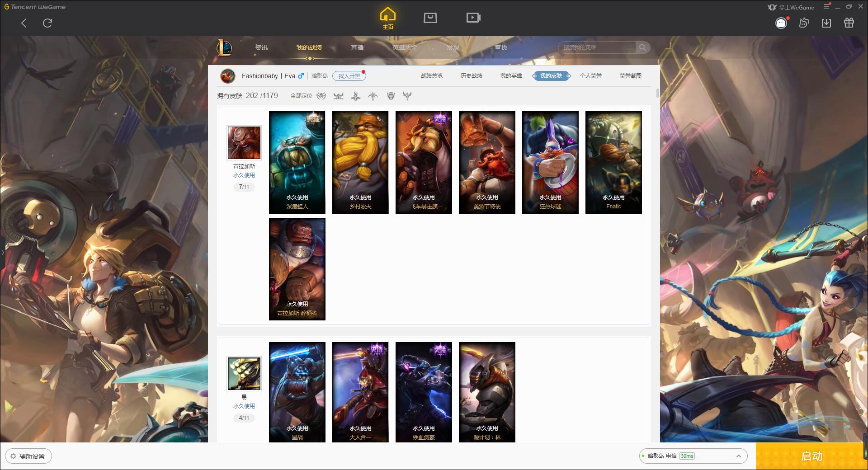
Task: Open the 铁血剑豪 skin card
Action: click(x=424, y=392)
